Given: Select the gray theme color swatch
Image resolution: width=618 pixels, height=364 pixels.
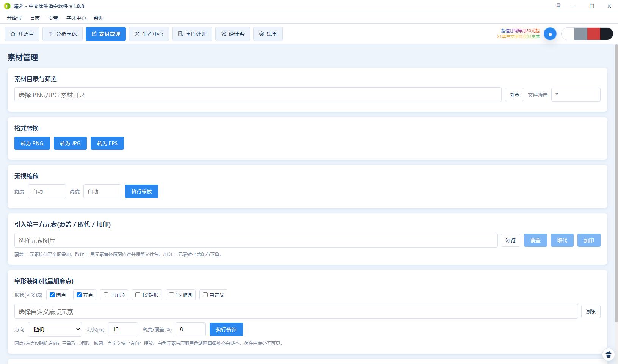Looking at the screenshot, I should (580, 34).
